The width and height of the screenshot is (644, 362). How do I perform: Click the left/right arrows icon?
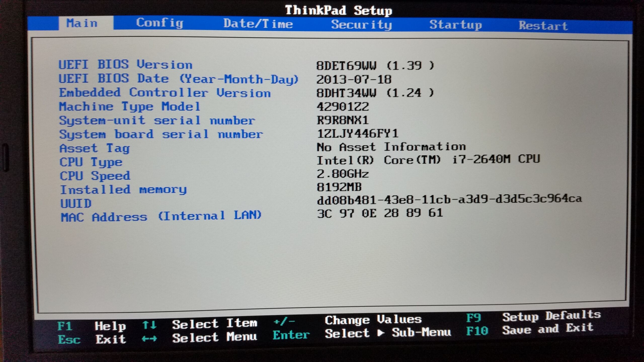point(149,339)
